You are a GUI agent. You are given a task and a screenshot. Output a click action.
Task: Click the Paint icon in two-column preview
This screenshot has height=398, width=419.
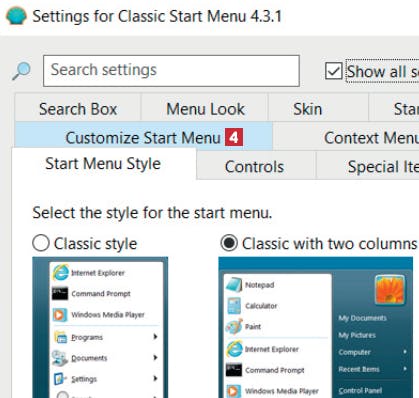[x=234, y=326]
